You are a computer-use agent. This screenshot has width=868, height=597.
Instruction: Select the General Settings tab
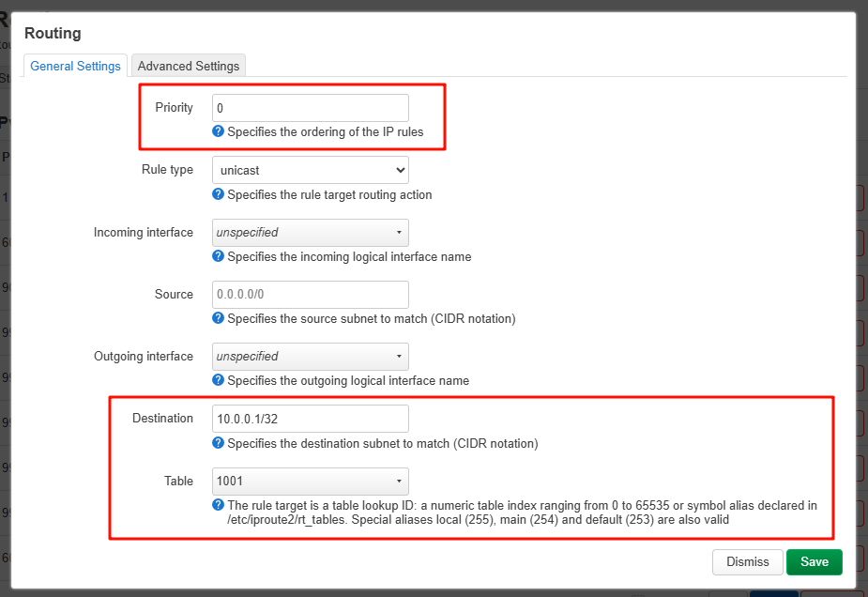click(x=76, y=66)
